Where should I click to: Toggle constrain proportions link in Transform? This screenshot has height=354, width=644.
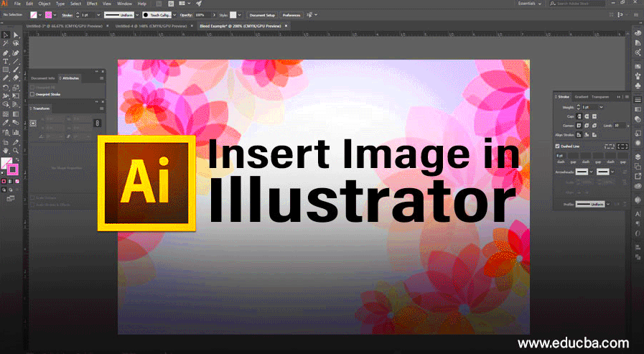pyautogui.click(x=98, y=123)
